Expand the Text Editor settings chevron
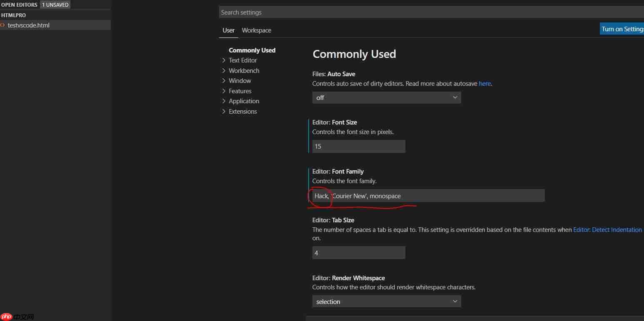This screenshot has height=321, width=644. tap(224, 60)
